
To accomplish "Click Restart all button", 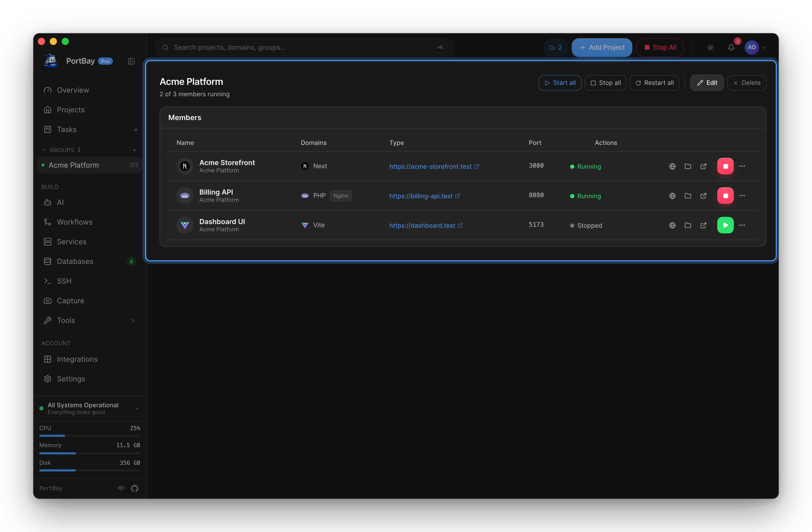I will 654,83.
